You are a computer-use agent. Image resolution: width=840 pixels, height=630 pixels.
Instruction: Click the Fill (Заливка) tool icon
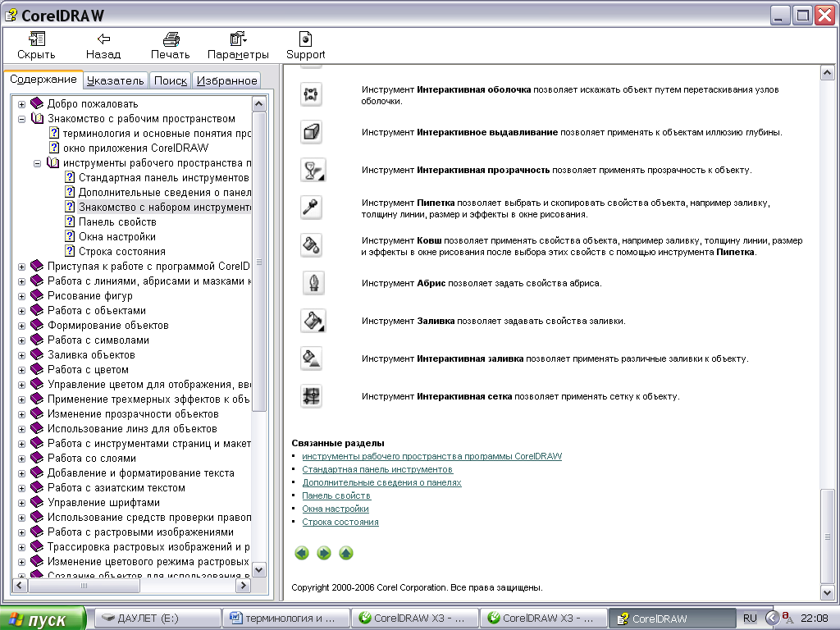tap(313, 321)
